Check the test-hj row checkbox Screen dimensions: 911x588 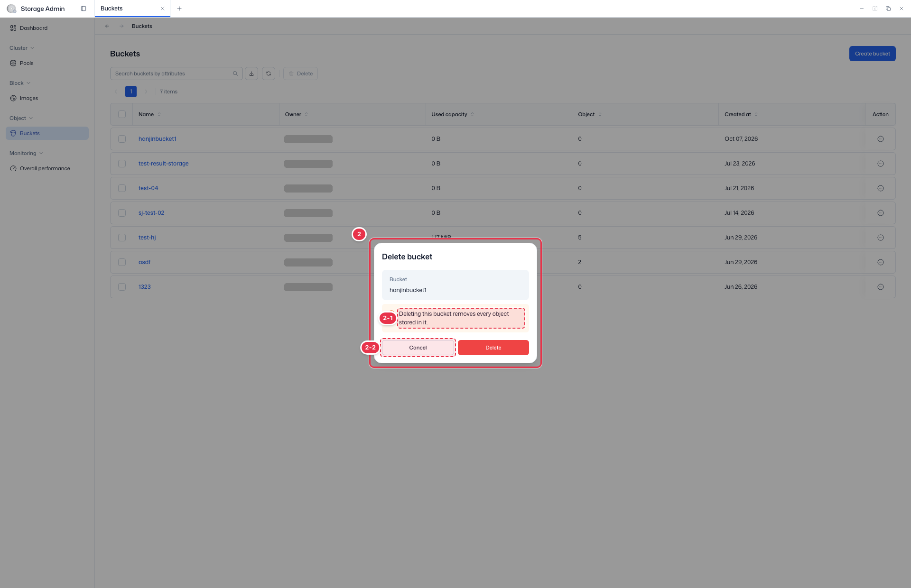(122, 238)
